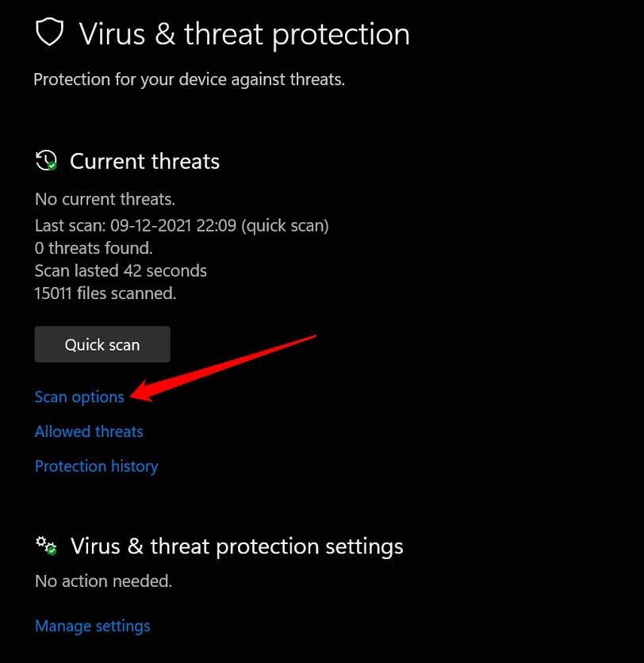Image resolution: width=644 pixels, height=663 pixels.
Task: Click the No action needed status message
Action: [103, 581]
